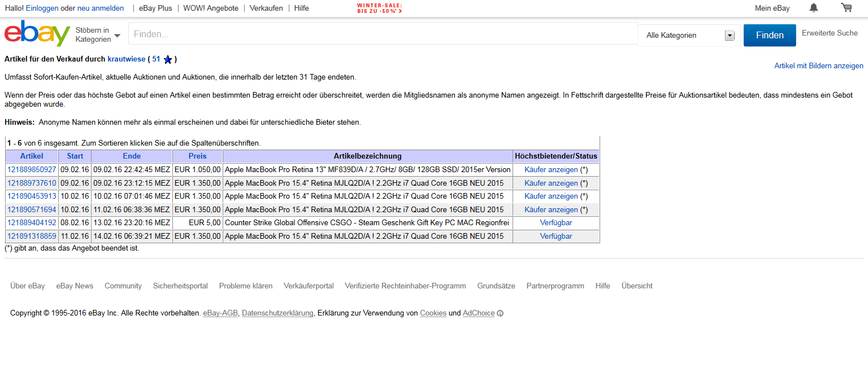The image size is (868, 368).
Task: Open Verifizierte Rechteinhaber-Programm footer link
Action: 406,286
